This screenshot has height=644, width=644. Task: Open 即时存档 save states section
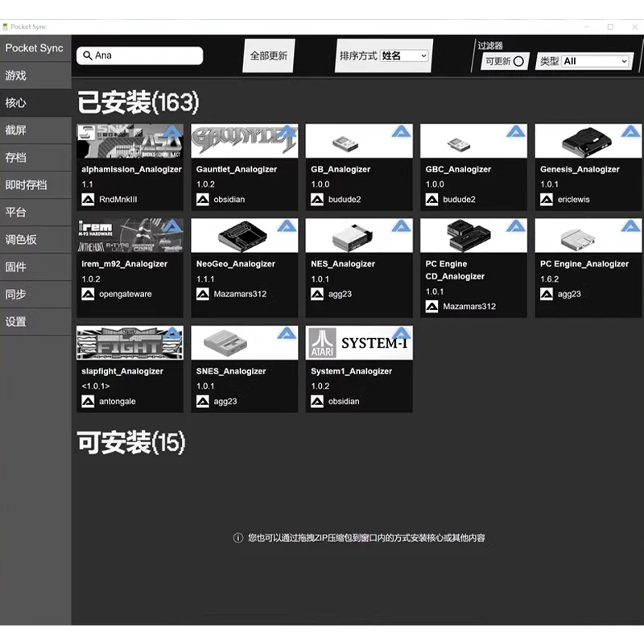pos(35,185)
